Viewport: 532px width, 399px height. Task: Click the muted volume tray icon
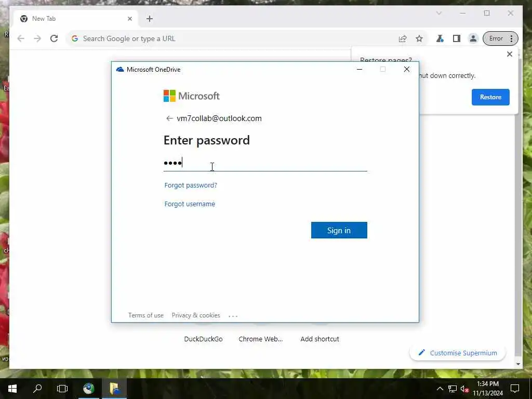464,389
